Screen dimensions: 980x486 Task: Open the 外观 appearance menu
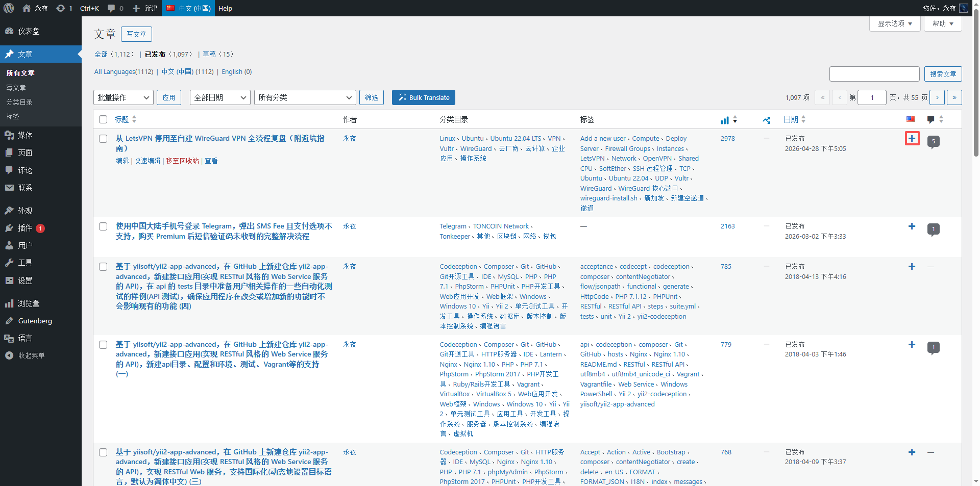(x=41, y=211)
